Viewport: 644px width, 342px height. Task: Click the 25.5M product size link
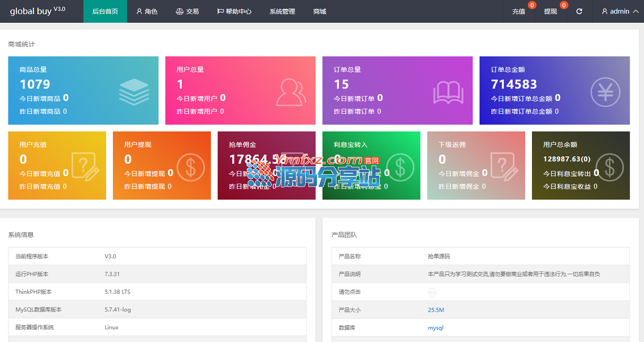pos(436,310)
